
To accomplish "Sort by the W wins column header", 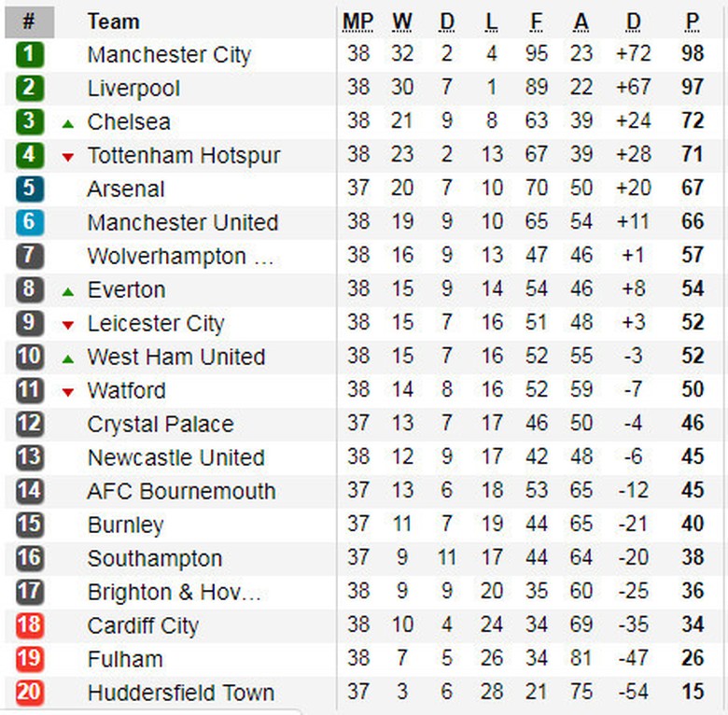I will (x=402, y=21).
